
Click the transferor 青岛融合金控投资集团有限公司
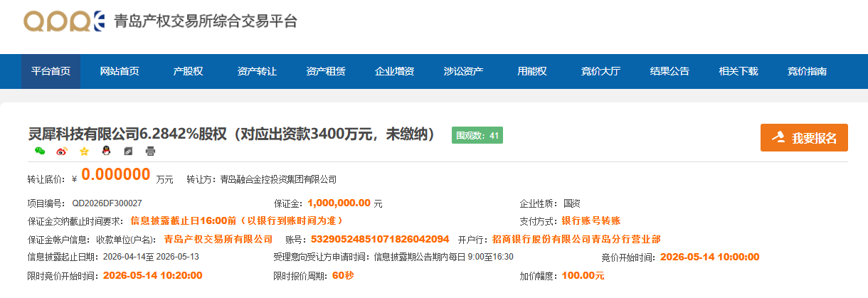[x=278, y=179]
